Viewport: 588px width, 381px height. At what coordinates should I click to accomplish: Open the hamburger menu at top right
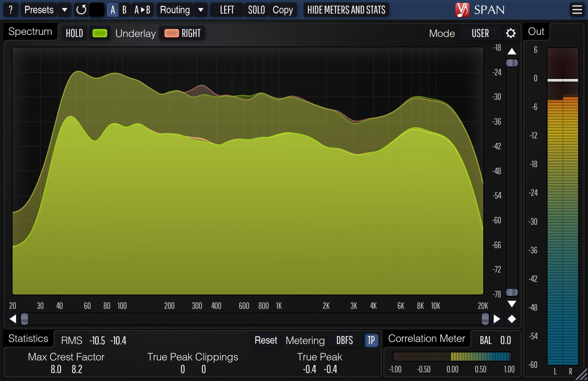pos(576,10)
